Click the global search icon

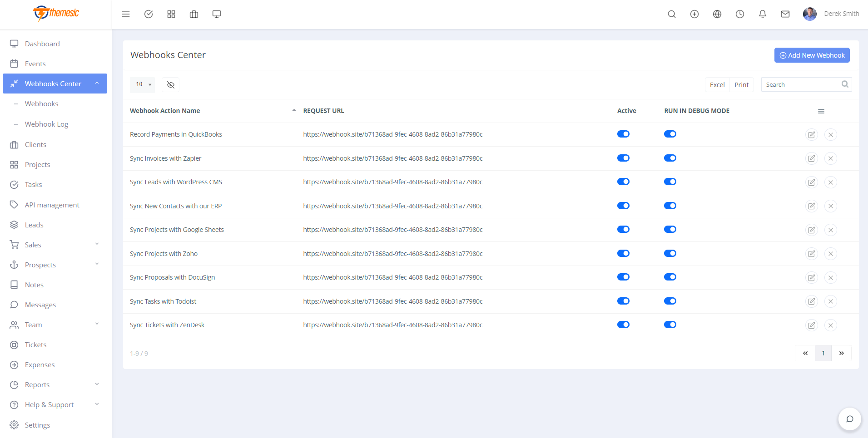pyautogui.click(x=672, y=14)
